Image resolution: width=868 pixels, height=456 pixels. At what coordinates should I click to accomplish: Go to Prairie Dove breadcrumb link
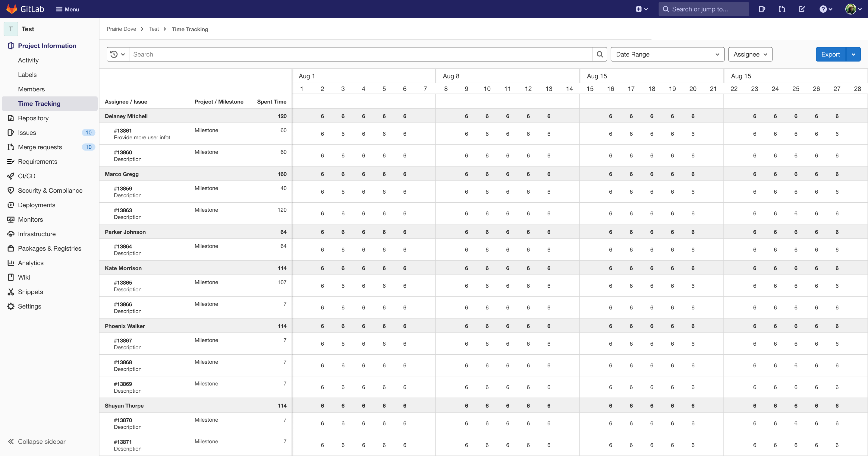[x=121, y=29]
